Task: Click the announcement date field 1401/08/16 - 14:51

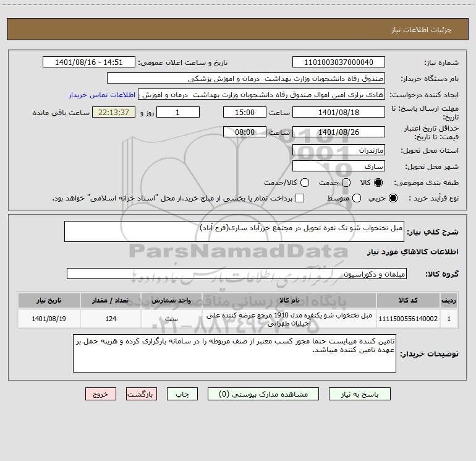Action: coord(88,62)
